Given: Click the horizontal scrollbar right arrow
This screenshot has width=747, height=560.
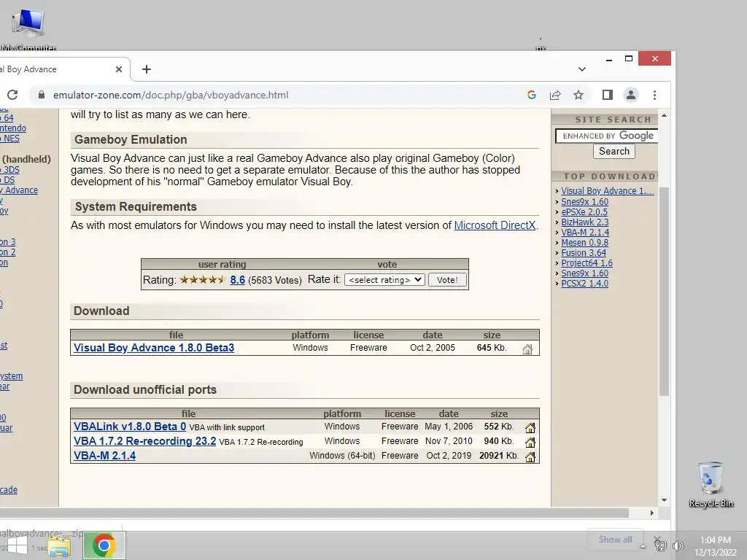Looking at the screenshot, I should 651,513.
